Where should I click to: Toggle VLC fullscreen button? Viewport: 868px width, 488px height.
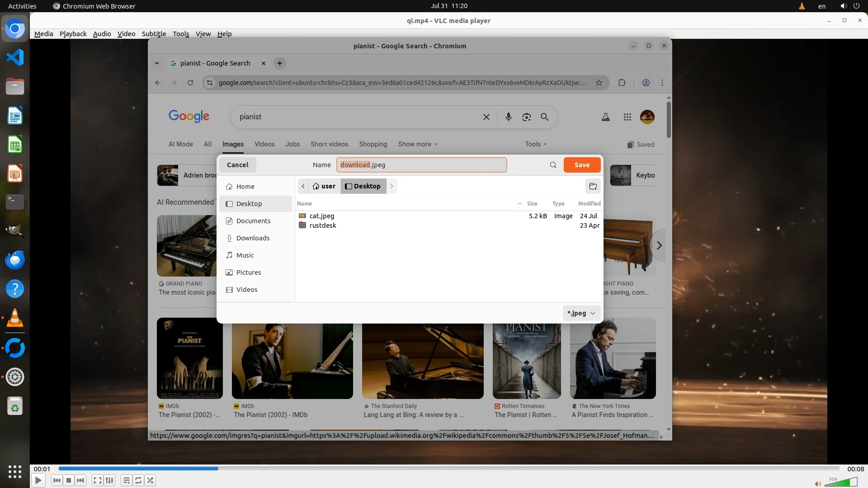coord(97,480)
